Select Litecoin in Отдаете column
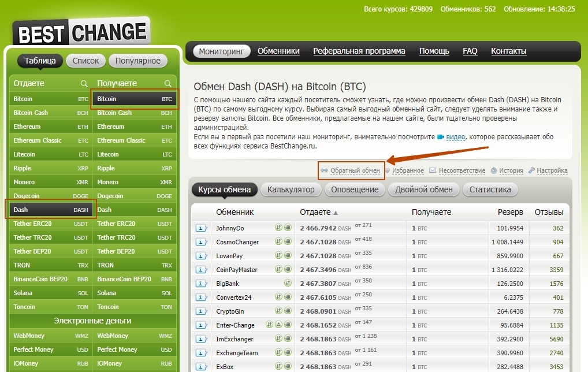 (x=51, y=154)
